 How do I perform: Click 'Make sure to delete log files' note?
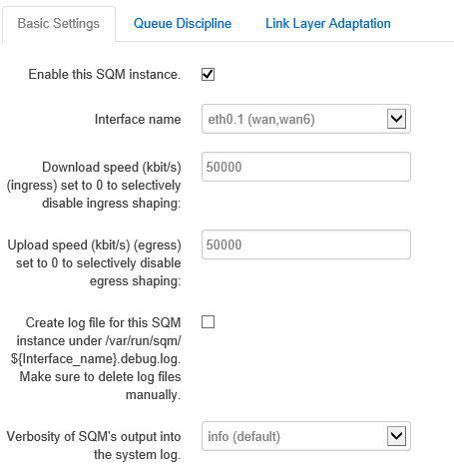pyautogui.click(x=100, y=377)
